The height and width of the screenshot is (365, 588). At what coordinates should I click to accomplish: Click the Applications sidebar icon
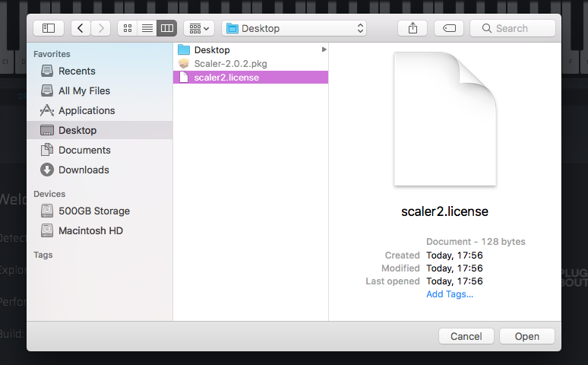coord(47,110)
